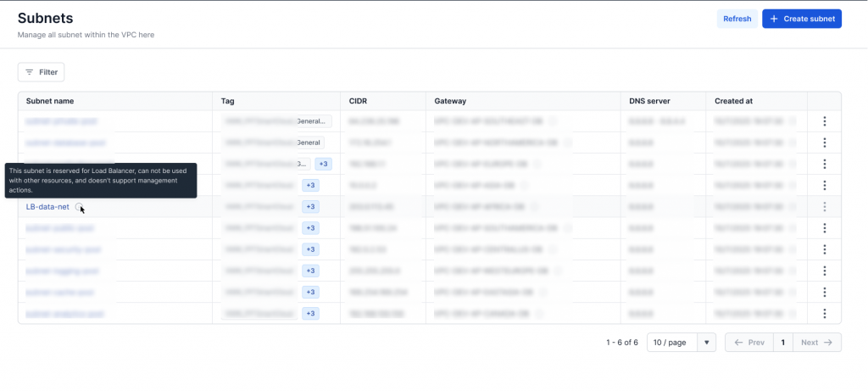Open the three-dot menu for the subnet-public-pool row
Viewport: 868px width, 391px height.
pos(824,228)
